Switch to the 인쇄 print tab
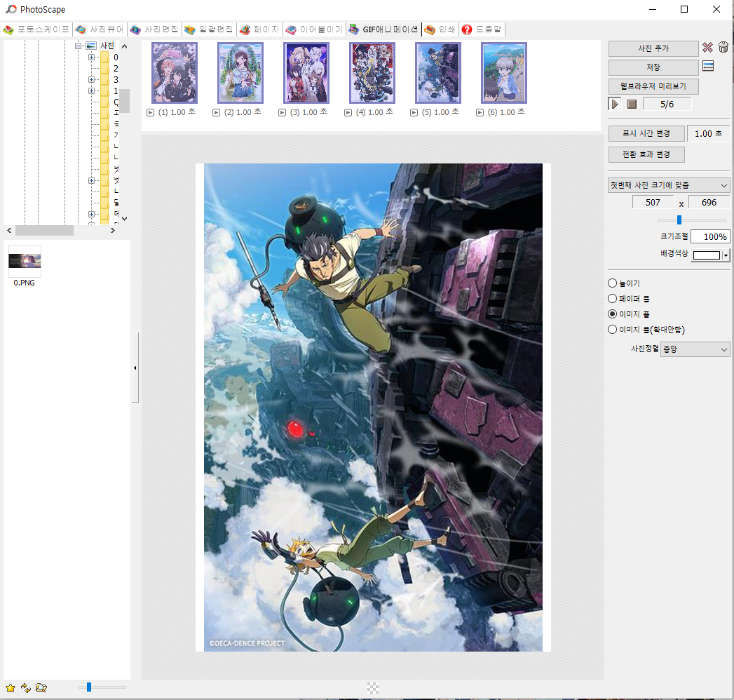 point(440,29)
